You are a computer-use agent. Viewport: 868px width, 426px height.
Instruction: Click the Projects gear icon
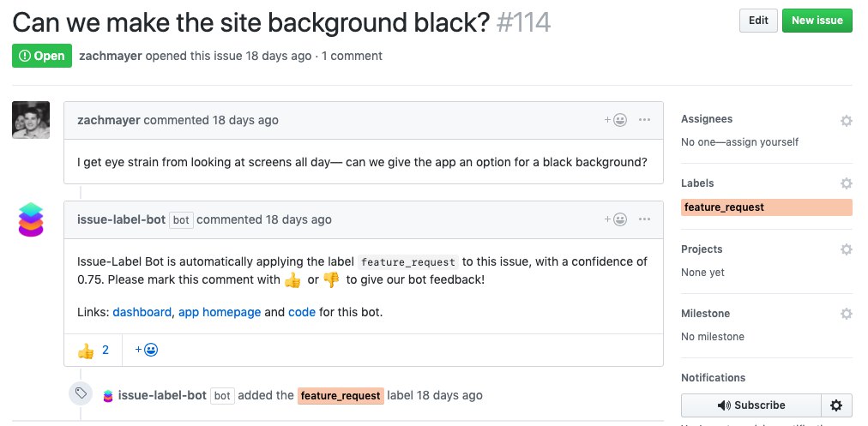point(846,249)
